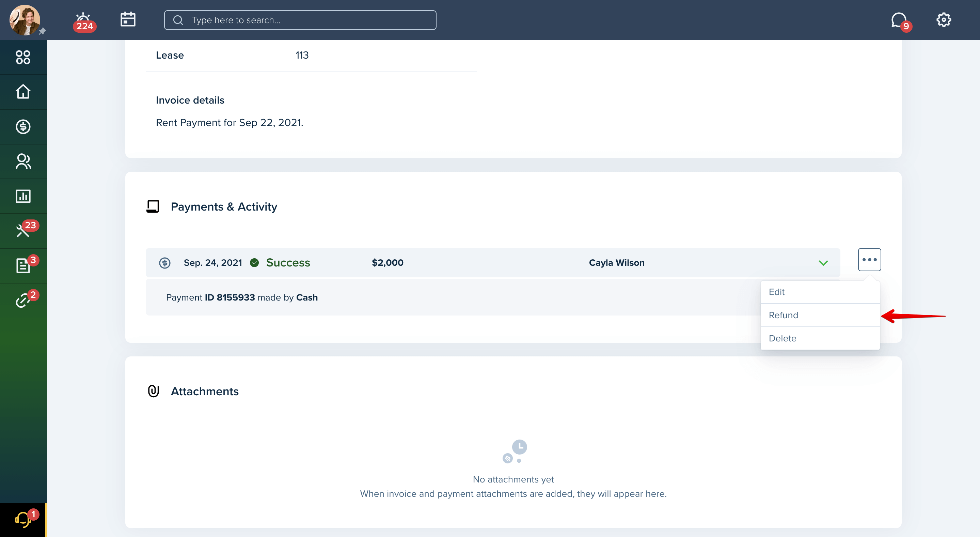The width and height of the screenshot is (980, 537).
Task: Click 'Rent Payment for Sep 22, 2021.' text
Action: [x=230, y=123]
